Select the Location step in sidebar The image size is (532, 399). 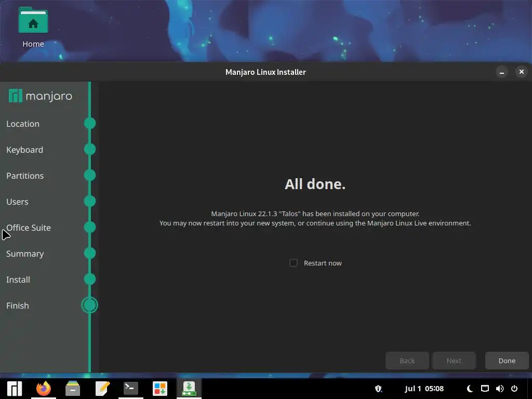point(23,124)
